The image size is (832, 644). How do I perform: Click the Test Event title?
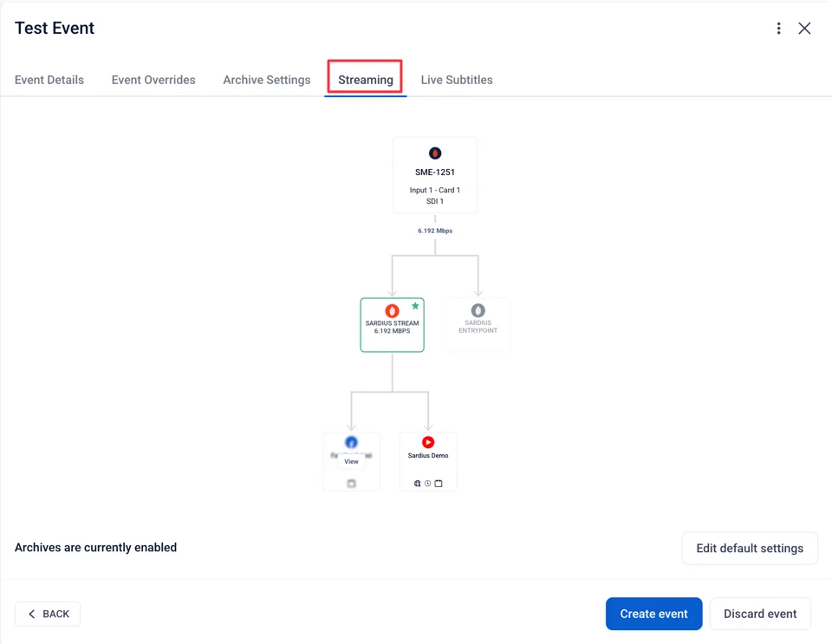(54, 28)
